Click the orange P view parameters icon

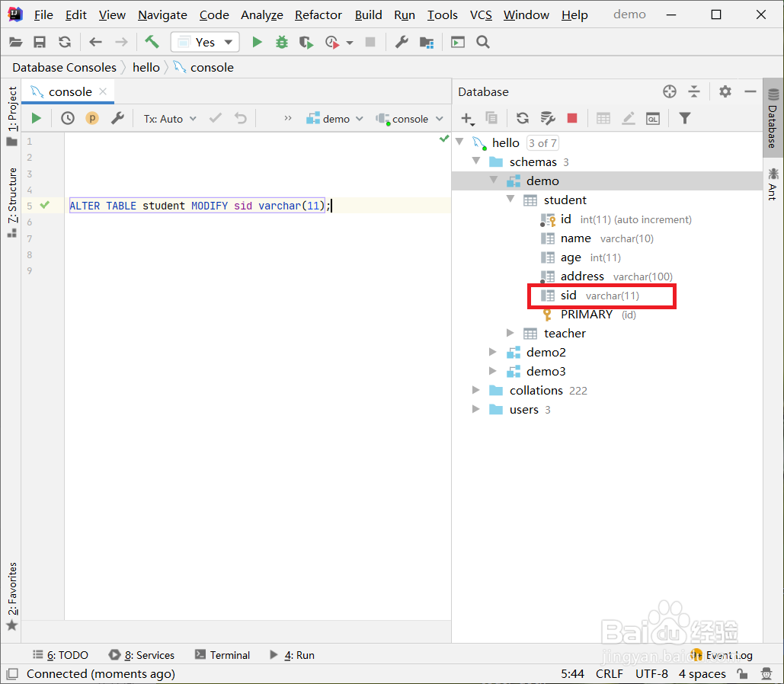click(92, 119)
